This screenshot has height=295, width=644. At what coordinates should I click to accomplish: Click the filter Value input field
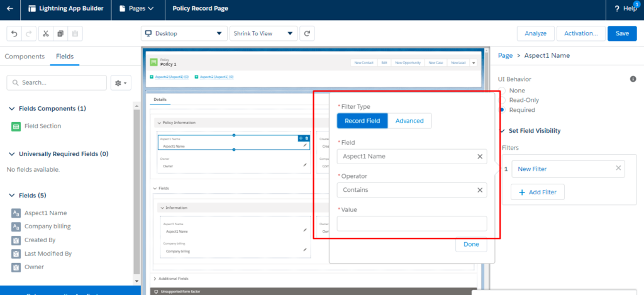pos(412,223)
